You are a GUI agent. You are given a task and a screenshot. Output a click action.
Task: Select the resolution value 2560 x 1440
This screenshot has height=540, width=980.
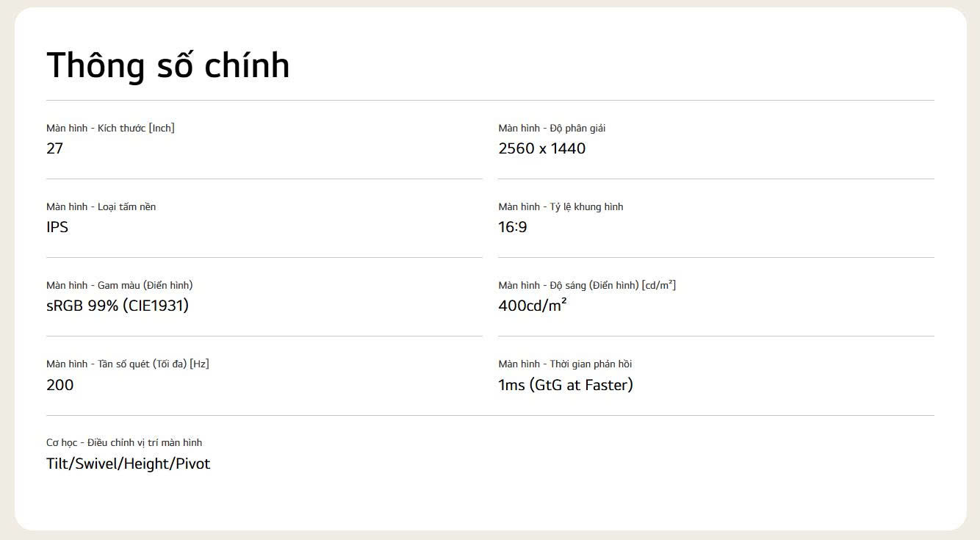(541, 148)
